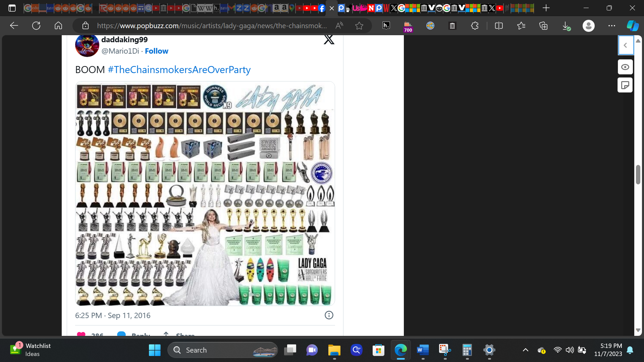Screen dimensions: 644x362
Task: Open Microsoft Store from the taskbar
Action: click(x=378, y=350)
